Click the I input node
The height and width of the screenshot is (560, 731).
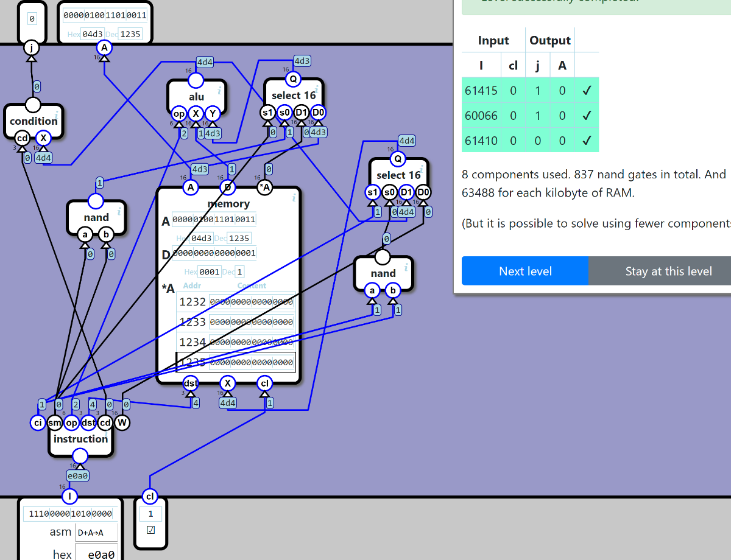tap(70, 497)
